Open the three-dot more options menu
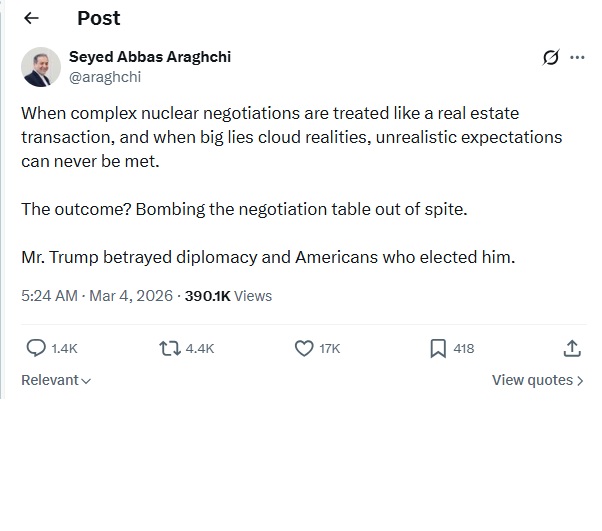602x531 pixels. click(577, 58)
